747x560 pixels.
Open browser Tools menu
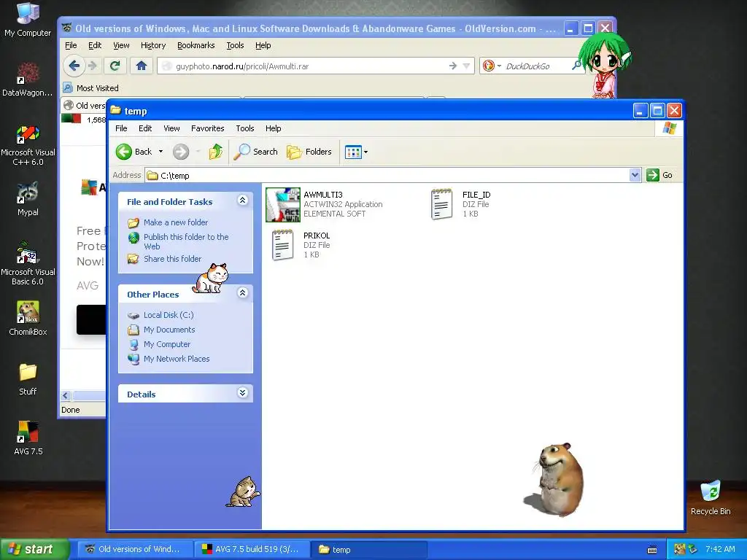235,46
